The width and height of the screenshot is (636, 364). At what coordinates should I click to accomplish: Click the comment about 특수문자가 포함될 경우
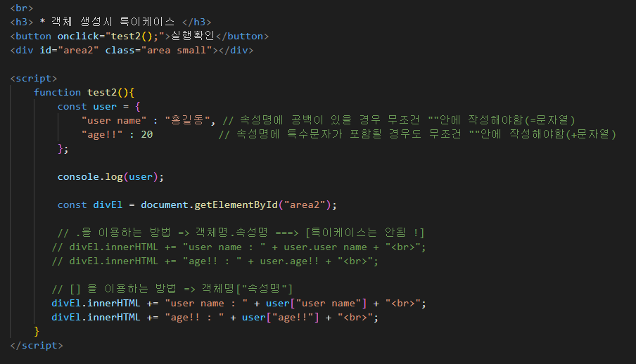(x=417, y=134)
